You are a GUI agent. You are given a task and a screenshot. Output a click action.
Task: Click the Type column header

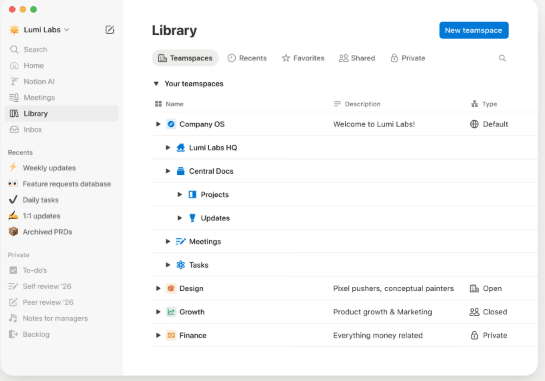[x=484, y=104]
